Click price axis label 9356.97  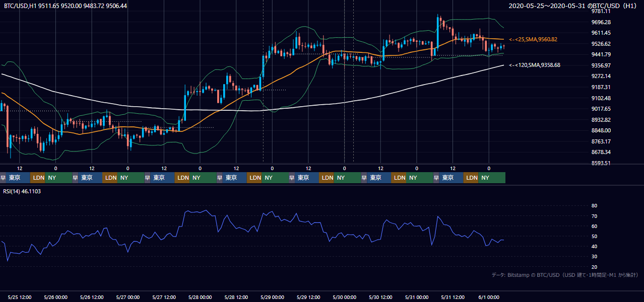[x=601, y=65]
